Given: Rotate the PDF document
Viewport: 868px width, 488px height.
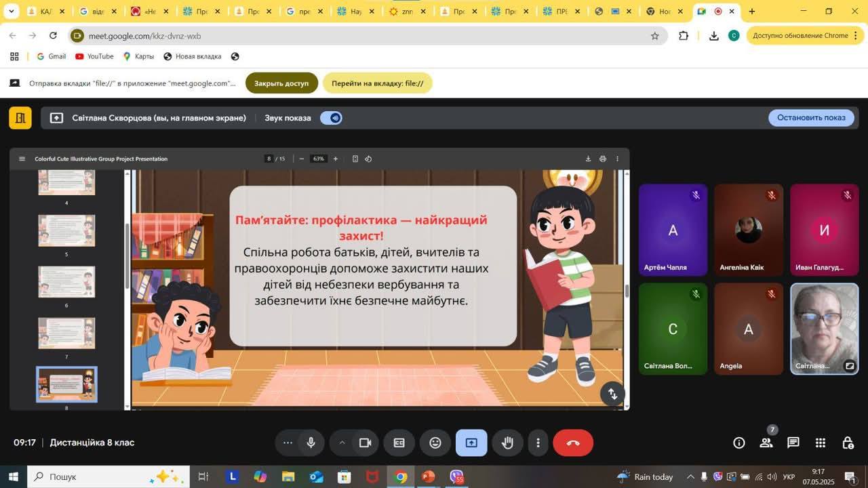Looking at the screenshot, I should (368, 159).
